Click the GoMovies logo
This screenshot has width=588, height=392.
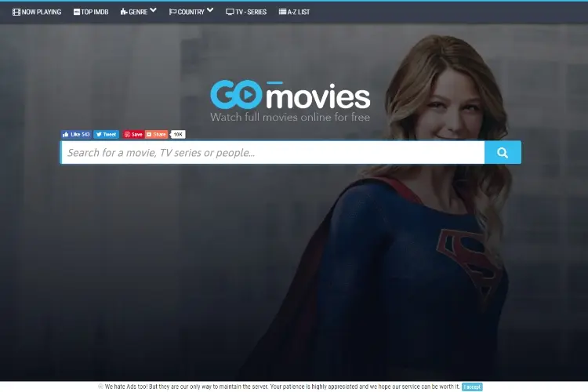point(290,95)
